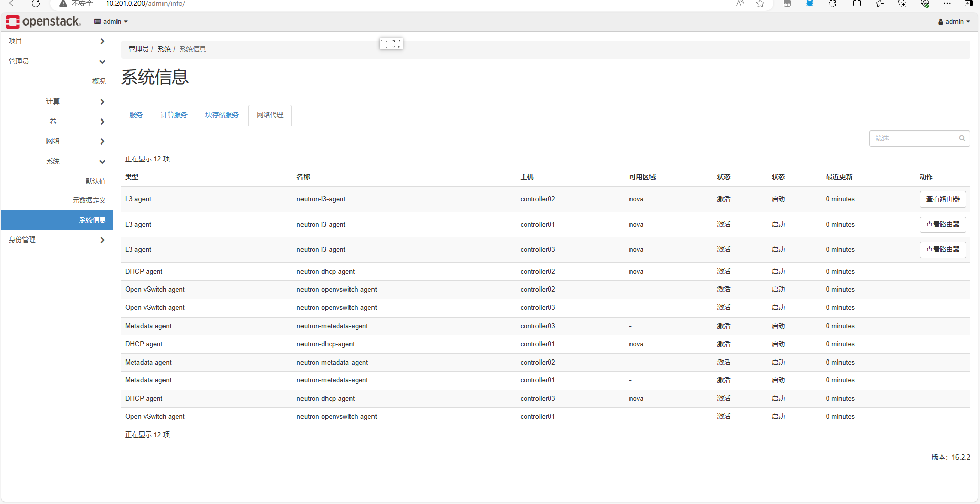Click the favorites star in the address bar
The height and width of the screenshot is (504, 980).
(x=760, y=4)
